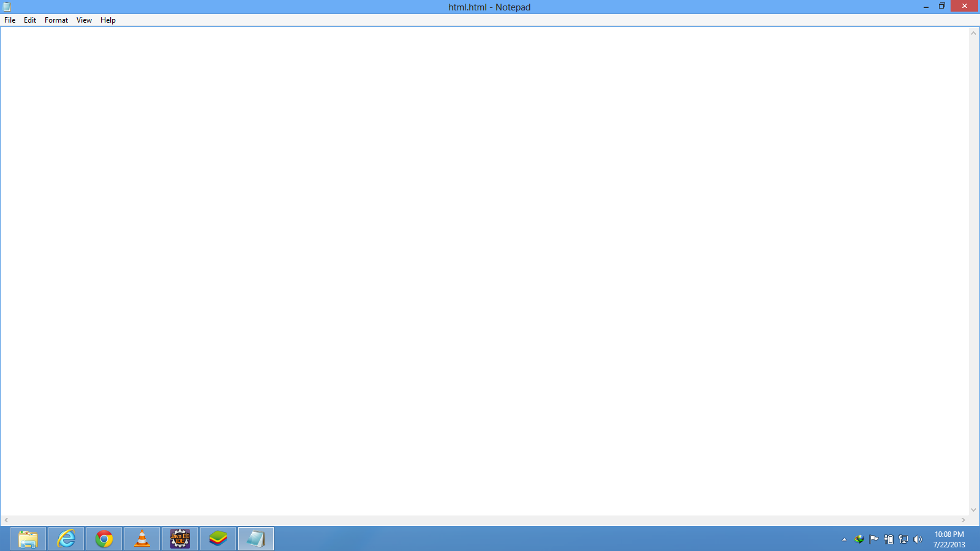This screenshot has height=551, width=980.
Task: Launch Google Chrome from the taskbar
Action: pos(104,539)
